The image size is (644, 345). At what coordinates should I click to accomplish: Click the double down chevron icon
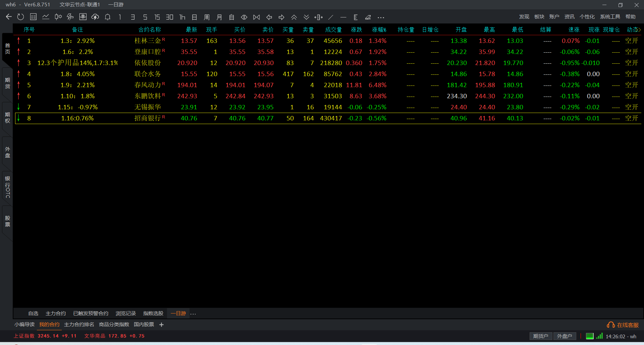click(x=306, y=17)
